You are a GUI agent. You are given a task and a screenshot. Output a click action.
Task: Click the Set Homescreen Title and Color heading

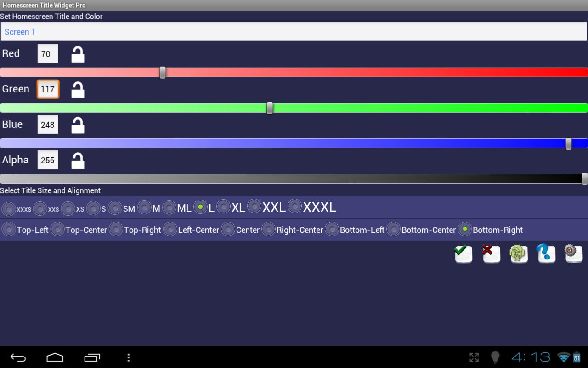click(x=51, y=17)
